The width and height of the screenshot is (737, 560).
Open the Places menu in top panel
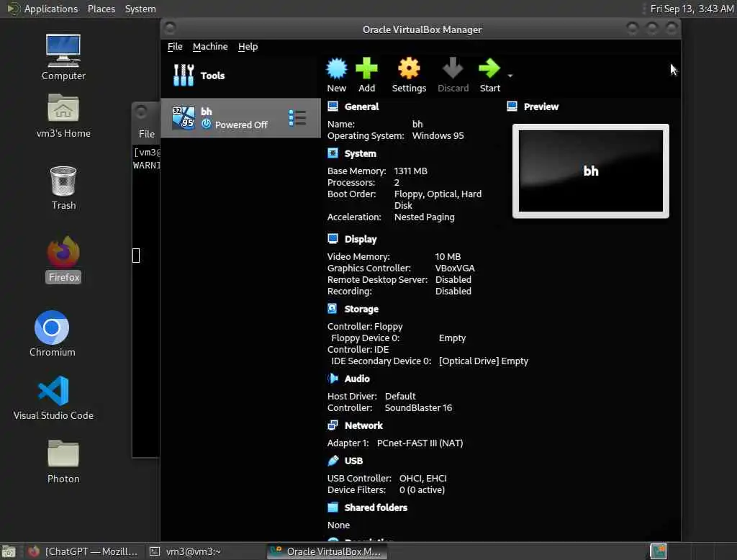pyautogui.click(x=101, y=9)
